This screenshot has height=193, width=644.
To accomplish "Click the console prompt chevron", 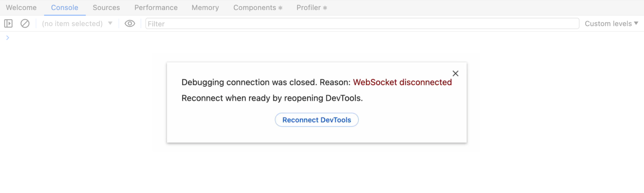I will [8, 38].
